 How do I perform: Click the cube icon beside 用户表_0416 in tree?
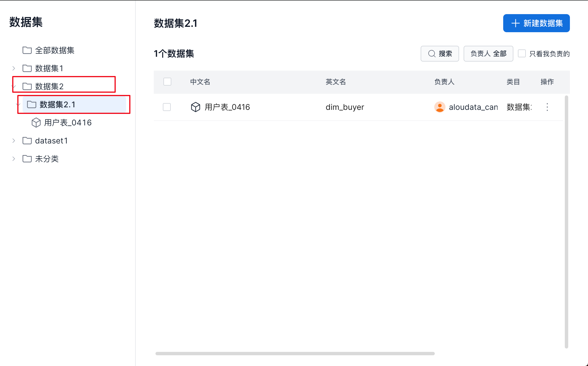tap(36, 123)
